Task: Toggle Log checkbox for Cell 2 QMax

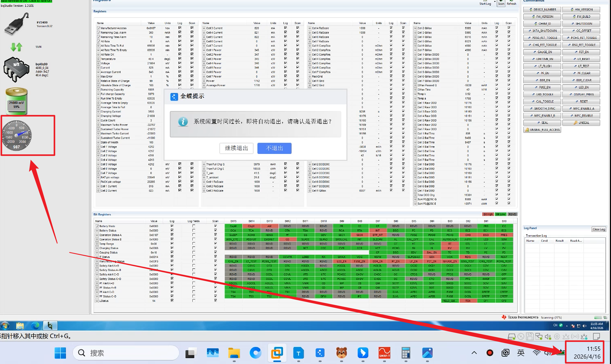Action: 497,28
